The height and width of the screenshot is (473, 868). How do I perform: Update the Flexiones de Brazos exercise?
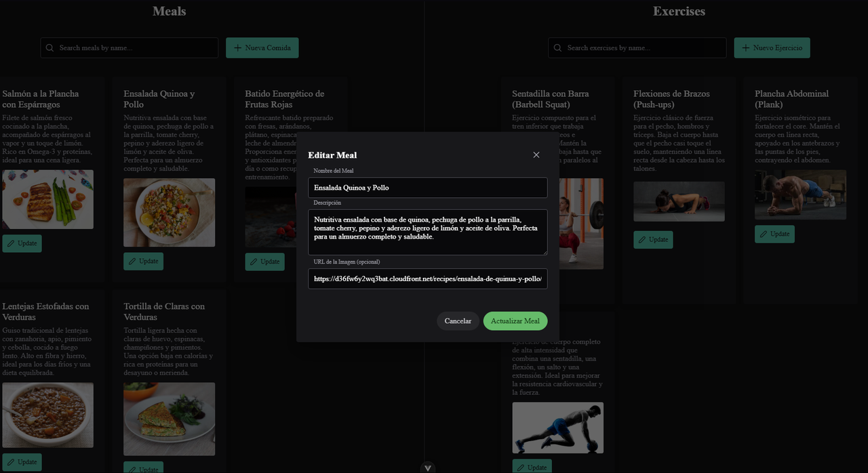(x=653, y=239)
